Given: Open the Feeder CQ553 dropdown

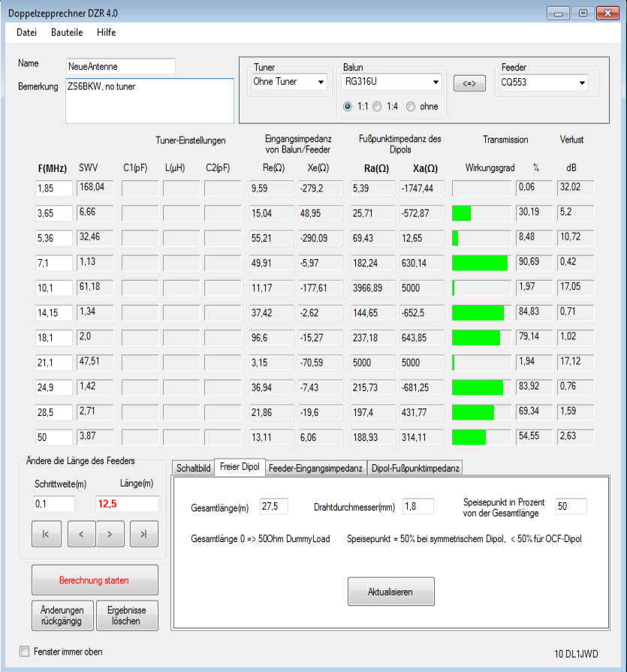Looking at the screenshot, I should (x=544, y=83).
